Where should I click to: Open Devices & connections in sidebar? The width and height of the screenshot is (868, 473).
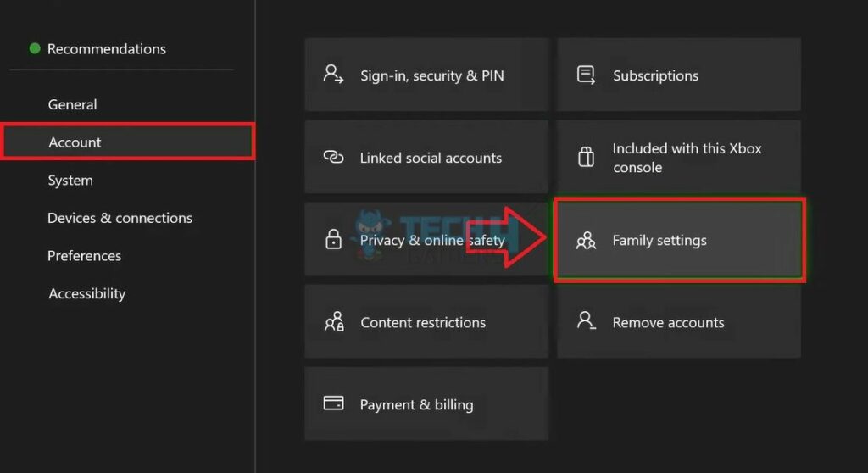[120, 218]
